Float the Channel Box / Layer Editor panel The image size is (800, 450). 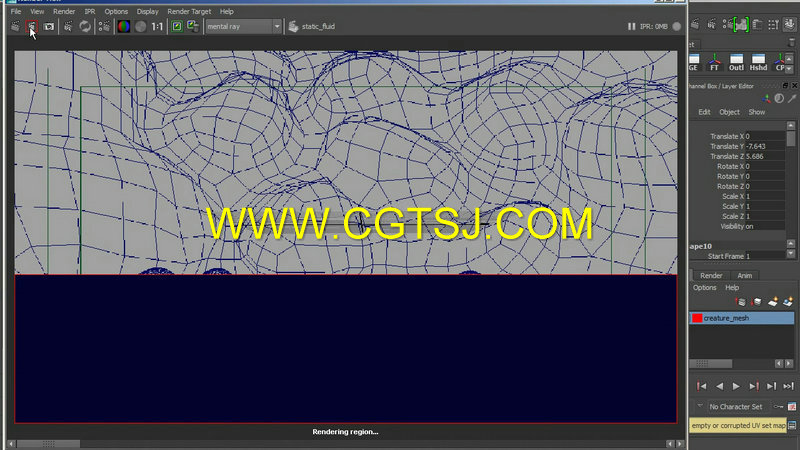(785, 86)
